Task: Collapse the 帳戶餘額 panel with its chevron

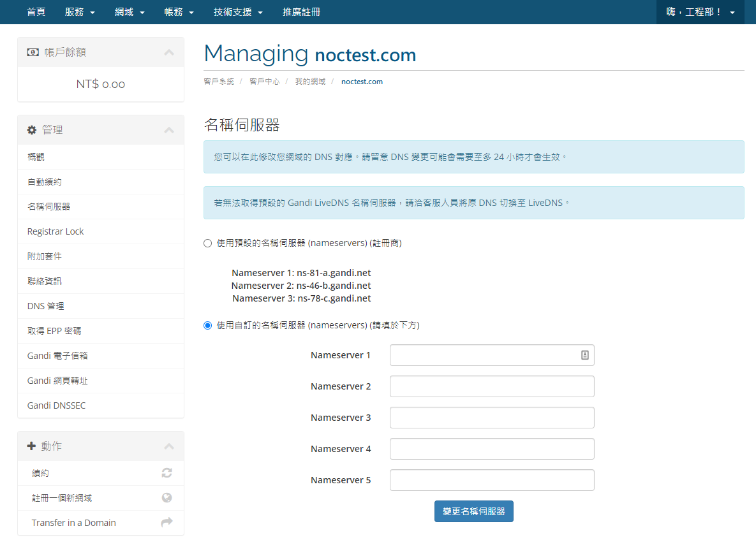Action: [169, 52]
